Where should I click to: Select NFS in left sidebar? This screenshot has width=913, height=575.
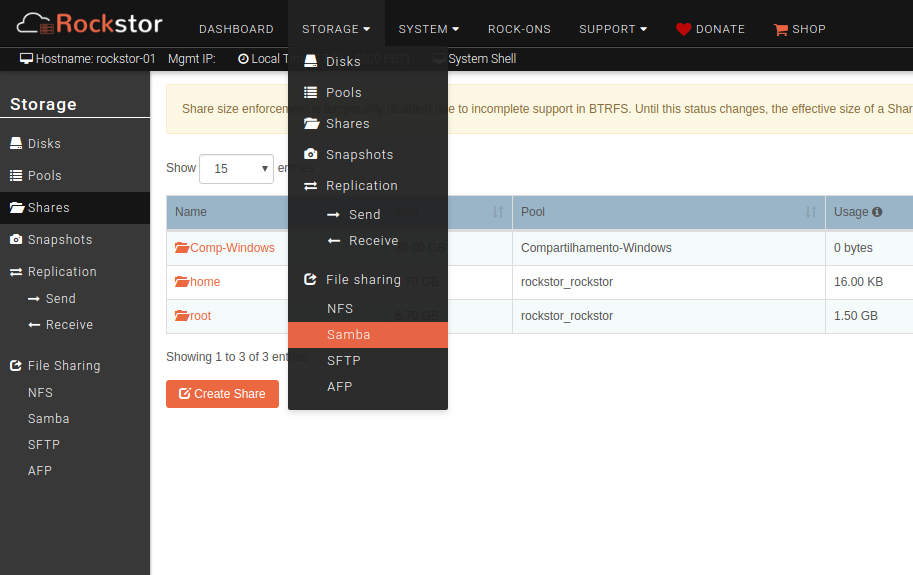[x=40, y=393]
